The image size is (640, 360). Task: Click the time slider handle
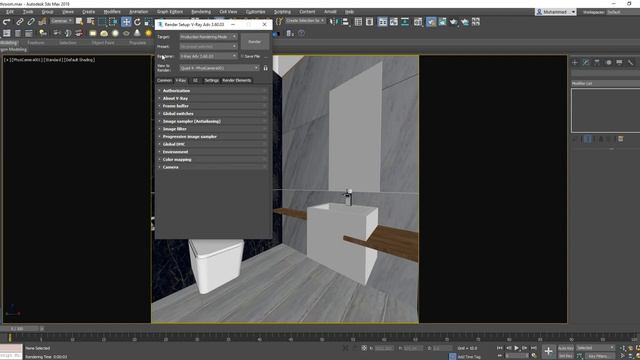point(20,329)
